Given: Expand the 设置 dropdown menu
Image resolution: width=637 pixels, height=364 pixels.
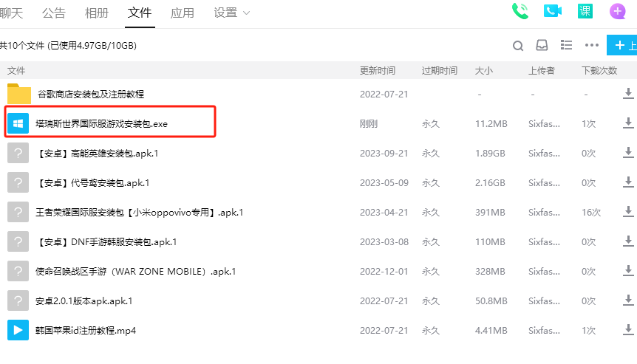Looking at the screenshot, I should 231,13.
